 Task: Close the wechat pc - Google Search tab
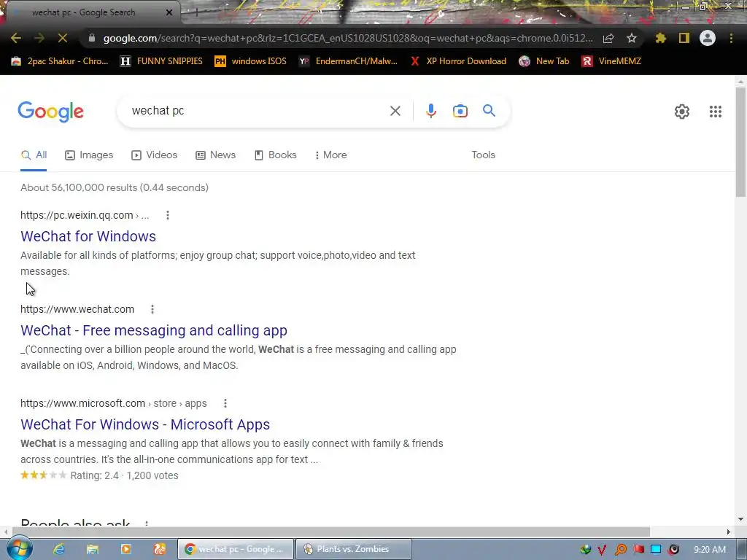169,12
